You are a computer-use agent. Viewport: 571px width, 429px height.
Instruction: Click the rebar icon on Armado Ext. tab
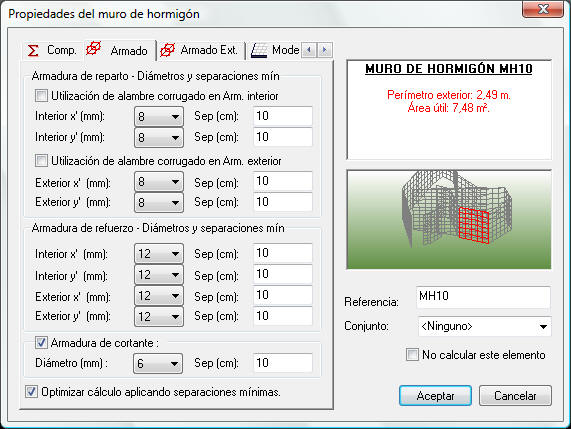168,50
